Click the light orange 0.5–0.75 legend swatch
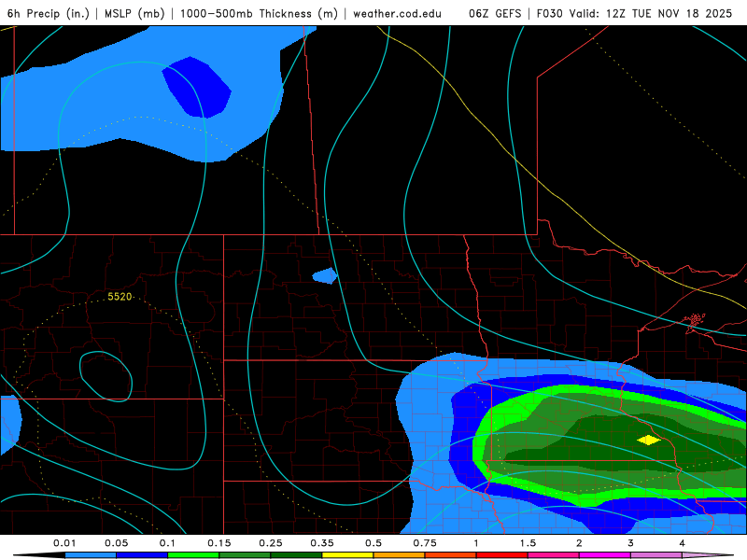 click(x=400, y=555)
